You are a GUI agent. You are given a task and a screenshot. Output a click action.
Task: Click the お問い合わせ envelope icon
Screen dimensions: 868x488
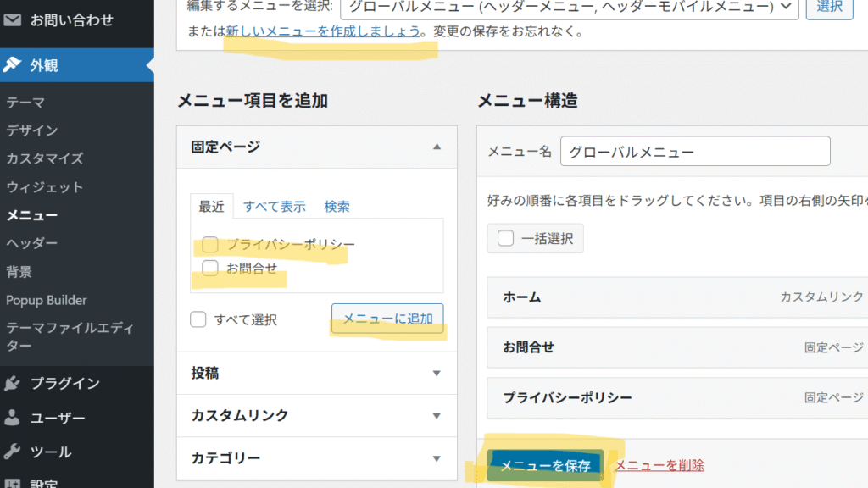coord(12,20)
